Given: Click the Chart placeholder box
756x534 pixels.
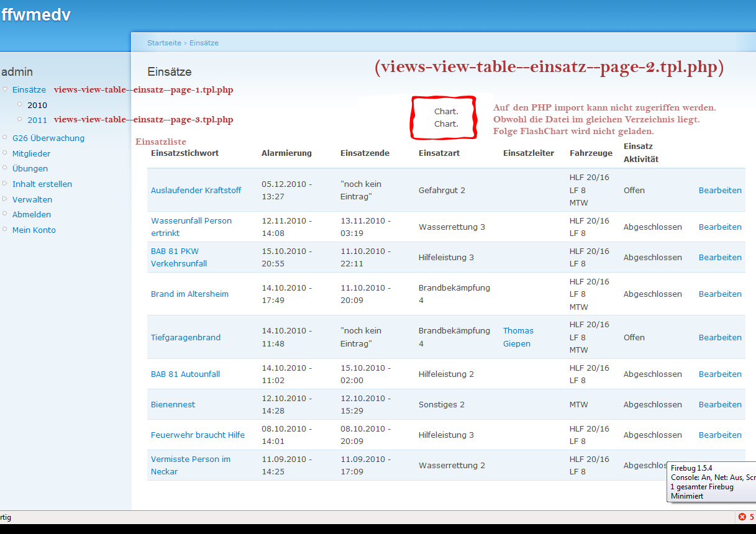Looking at the screenshot, I should 444,117.
